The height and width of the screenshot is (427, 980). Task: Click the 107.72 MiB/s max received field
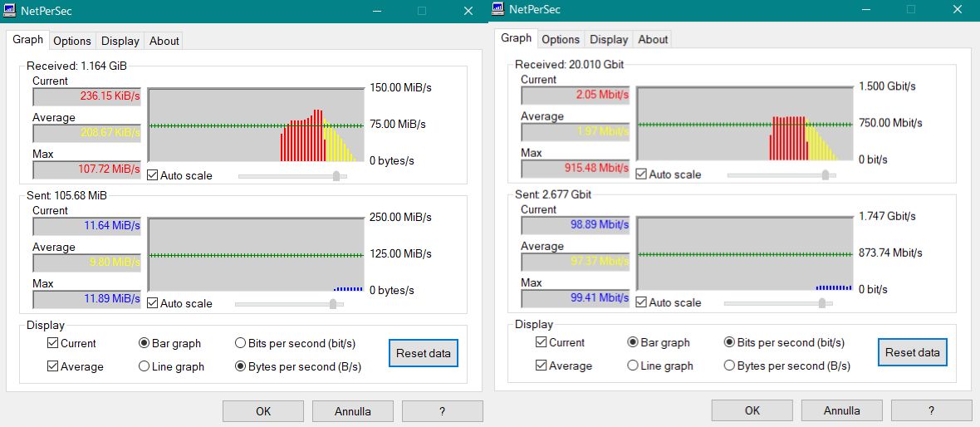pyautogui.click(x=87, y=169)
